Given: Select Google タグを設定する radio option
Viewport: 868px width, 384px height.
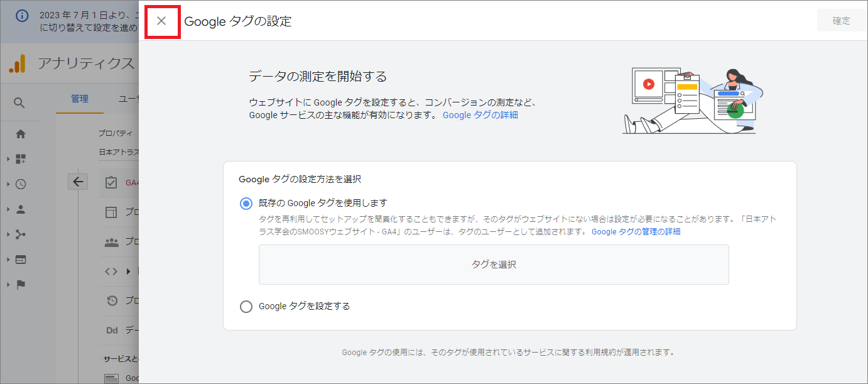Looking at the screenshot, I should tap(246, 307).
